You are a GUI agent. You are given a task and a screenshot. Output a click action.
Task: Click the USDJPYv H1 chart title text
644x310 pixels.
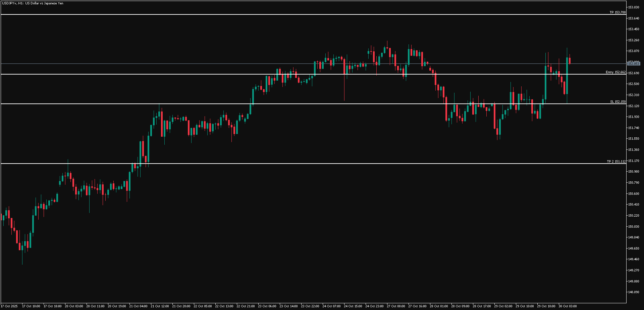click(32, 3)
